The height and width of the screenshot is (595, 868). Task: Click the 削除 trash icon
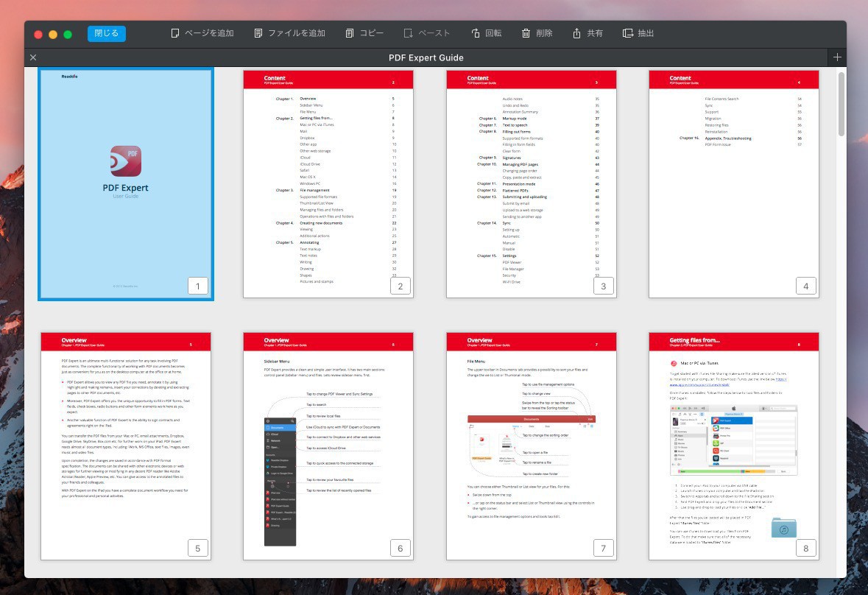(x=526, y=33)
